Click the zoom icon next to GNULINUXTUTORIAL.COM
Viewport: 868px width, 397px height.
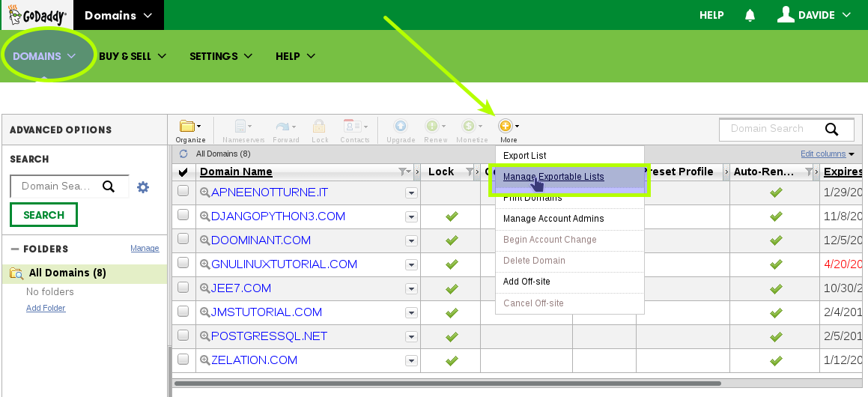click(204, 264)
